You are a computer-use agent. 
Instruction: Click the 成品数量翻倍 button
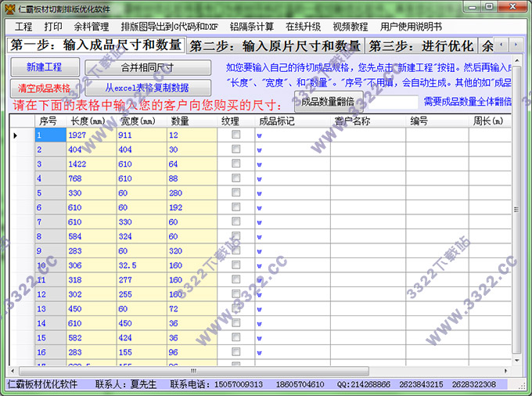pyautogui.click(x=329, y=102)
